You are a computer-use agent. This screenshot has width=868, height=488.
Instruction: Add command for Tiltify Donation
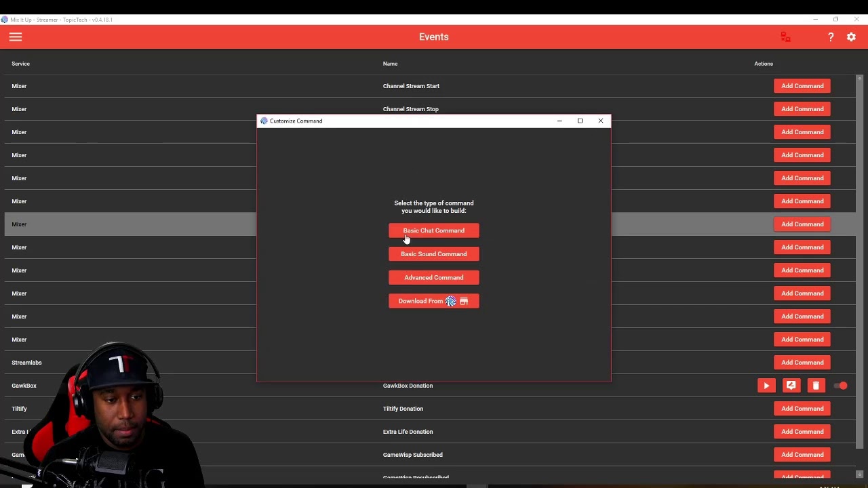[x=802, y=409]
